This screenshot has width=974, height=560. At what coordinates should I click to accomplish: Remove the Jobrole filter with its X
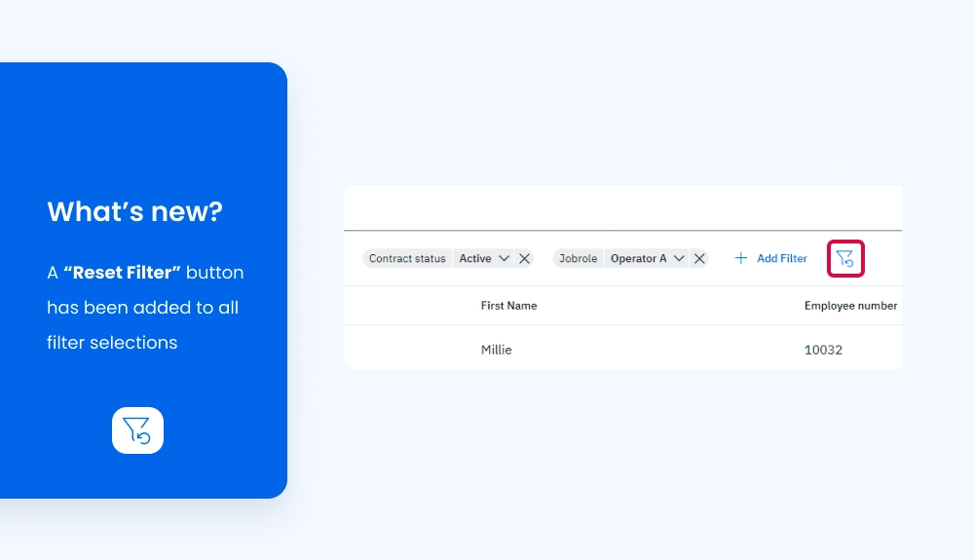(699, 259)
